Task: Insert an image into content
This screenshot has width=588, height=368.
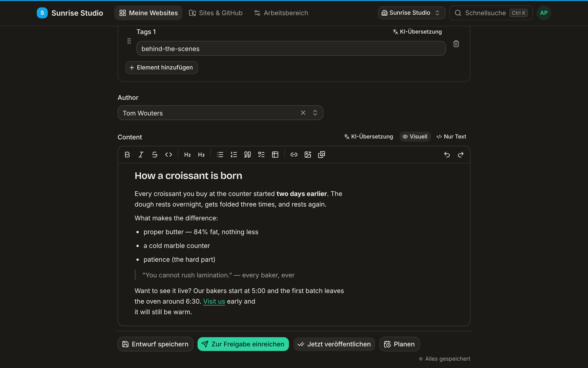Action: 308,155
